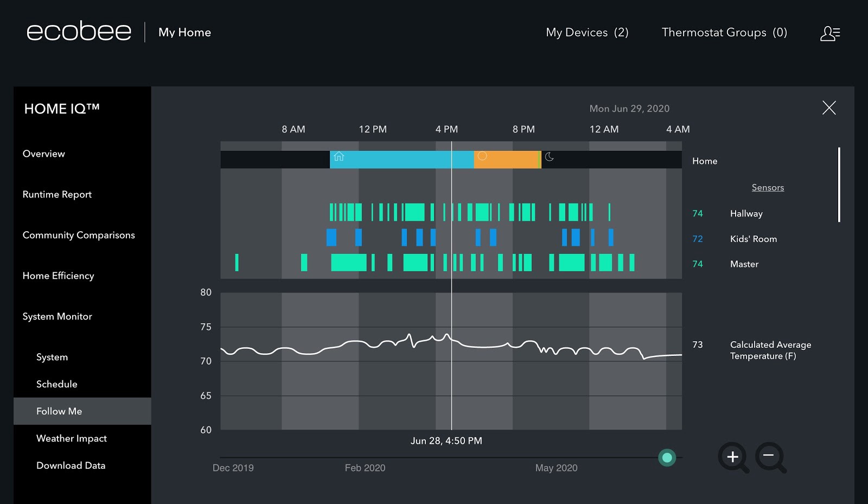The image size is (868, 504).
Task: Open Home Efficiency
Action: [x=58, y=276]
